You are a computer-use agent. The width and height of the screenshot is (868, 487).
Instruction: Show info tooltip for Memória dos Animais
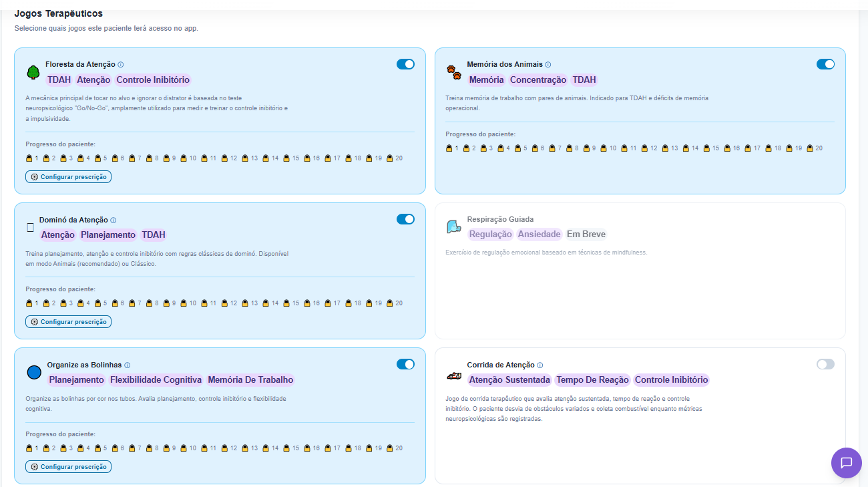[548, 65]
